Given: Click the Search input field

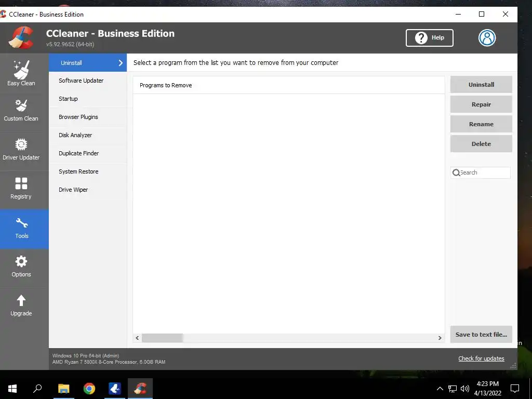Looking at the screenshot, I should coord(481,172).
